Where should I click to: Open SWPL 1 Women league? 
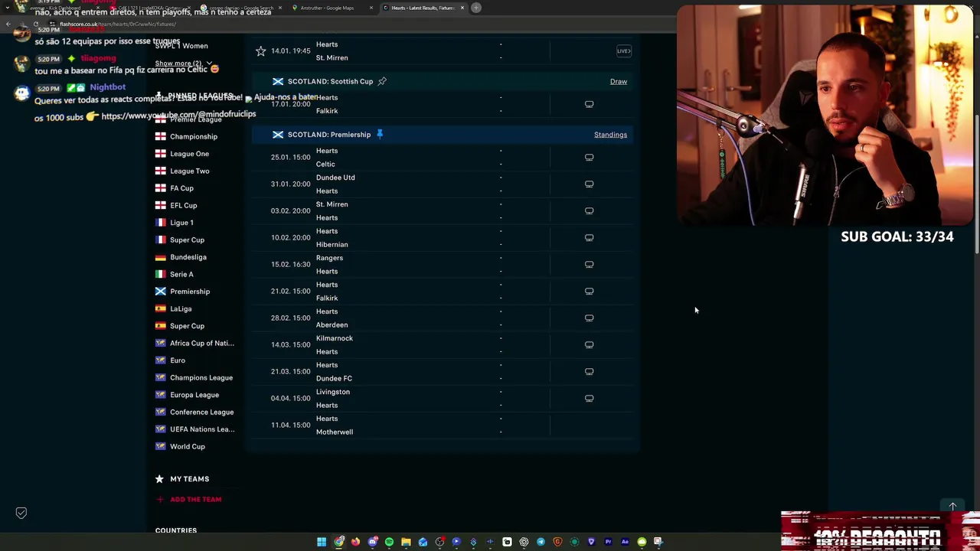click(x=181, y=46)
